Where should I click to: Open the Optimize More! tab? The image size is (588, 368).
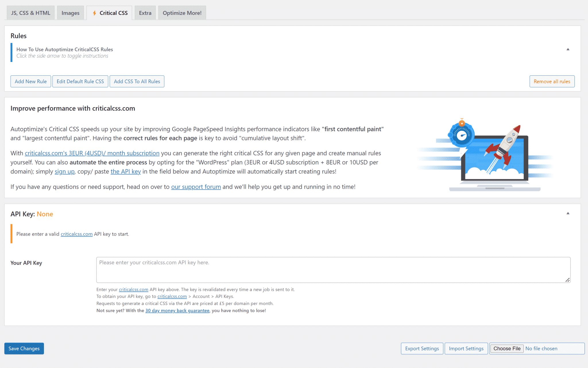tap(182, 13)
